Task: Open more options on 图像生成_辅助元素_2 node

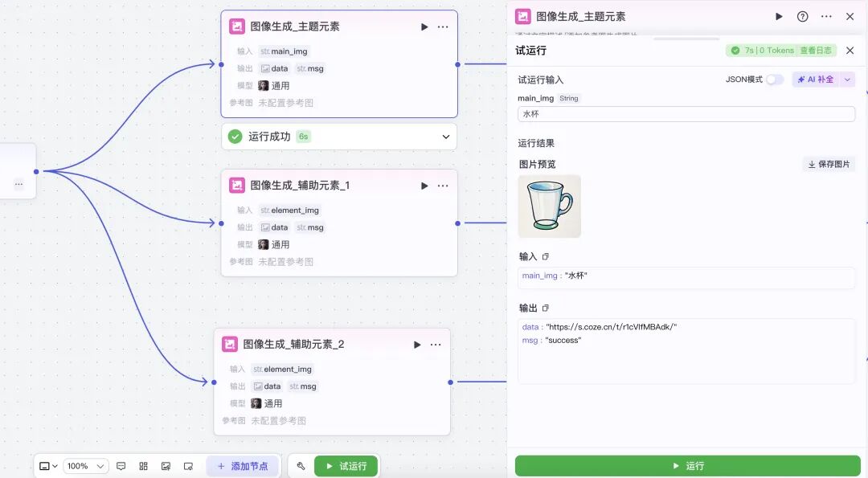Action: click(x=436, y=345)
